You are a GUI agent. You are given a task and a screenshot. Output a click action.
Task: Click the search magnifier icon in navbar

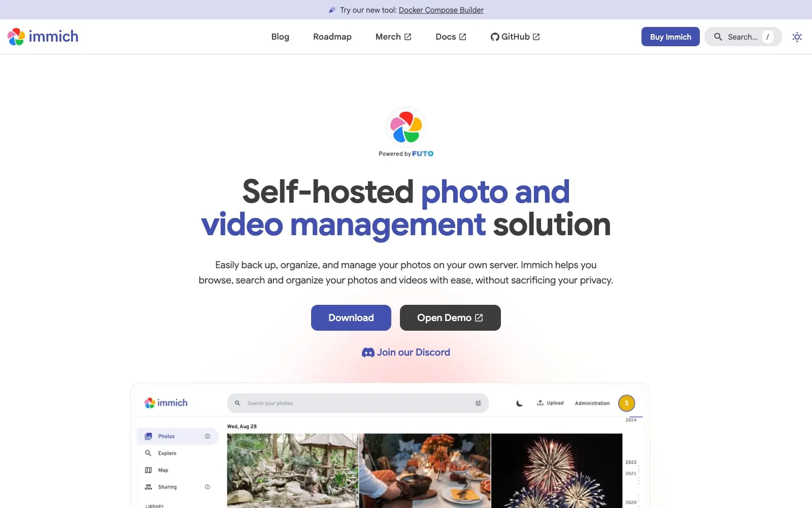[x=718, y=37]
